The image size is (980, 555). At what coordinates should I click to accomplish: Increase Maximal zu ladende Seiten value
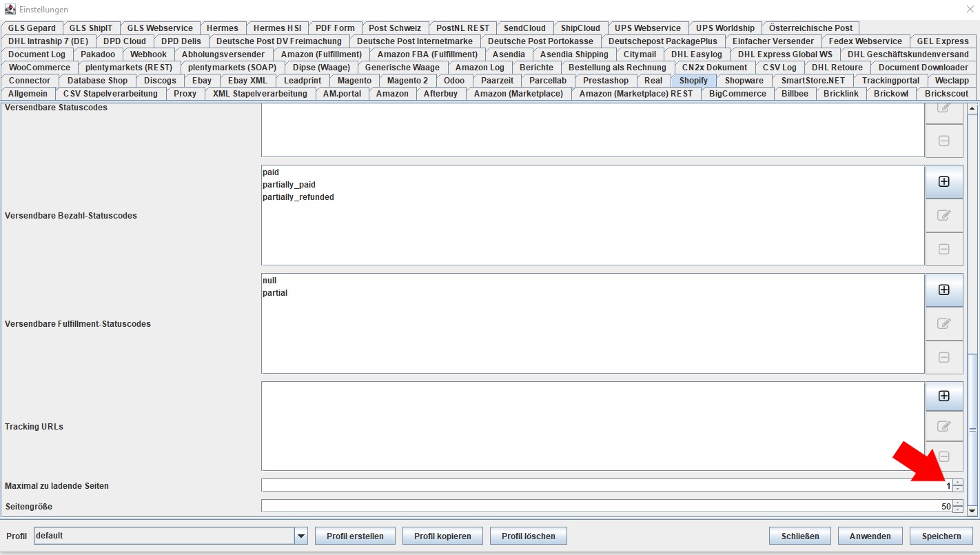pos(958,482)
